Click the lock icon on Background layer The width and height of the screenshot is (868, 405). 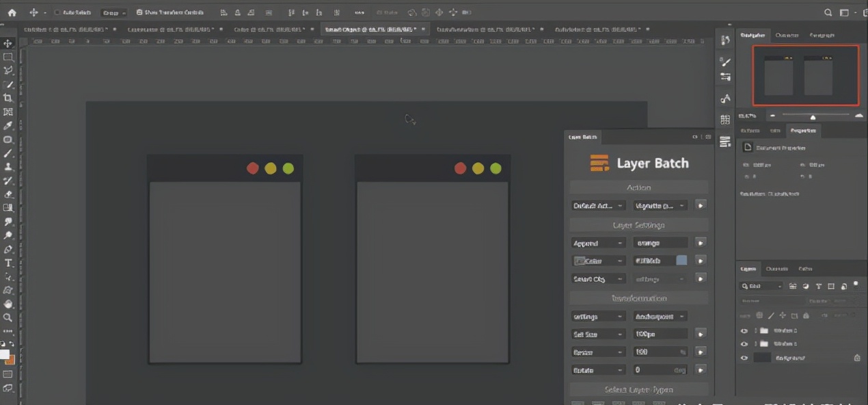tap(856, 358)
